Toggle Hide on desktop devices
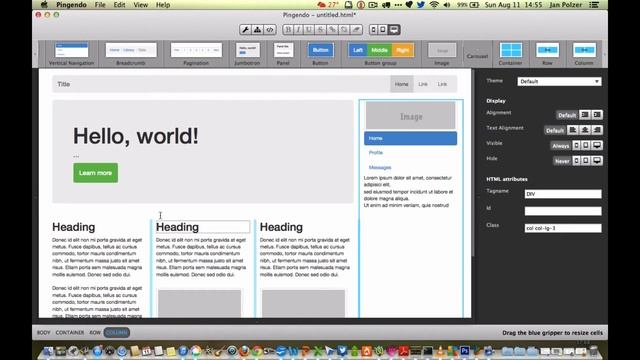This screenshot has width=640, height=360. click(597, 160)
